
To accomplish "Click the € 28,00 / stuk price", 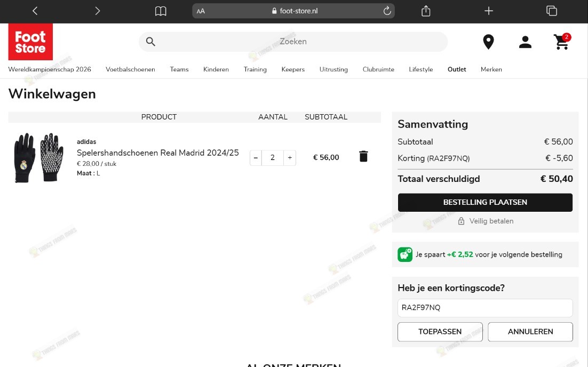I will tap(97, 164).
